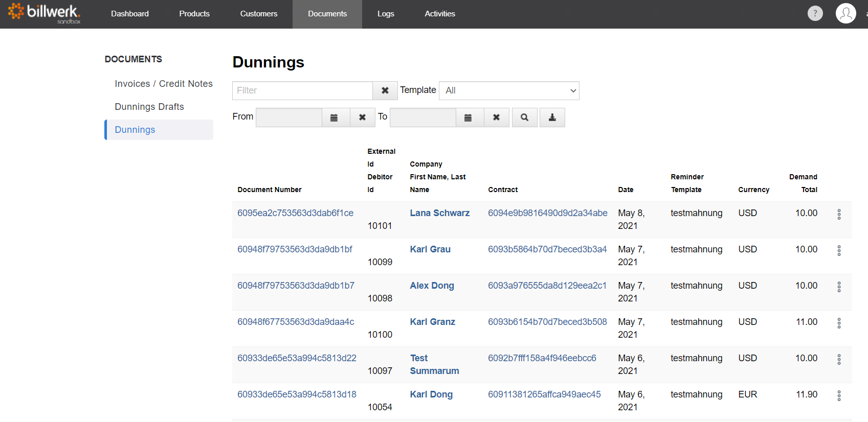Image resolution: width=868 pixels, height=422 pixels.
Task: Run the search with magnifier button
Action: (524, 118)
